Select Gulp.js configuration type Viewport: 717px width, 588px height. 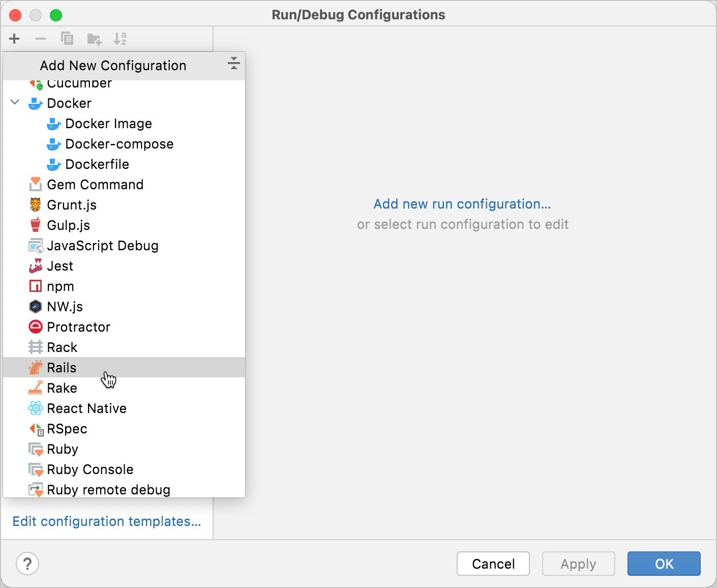[69, 225]
